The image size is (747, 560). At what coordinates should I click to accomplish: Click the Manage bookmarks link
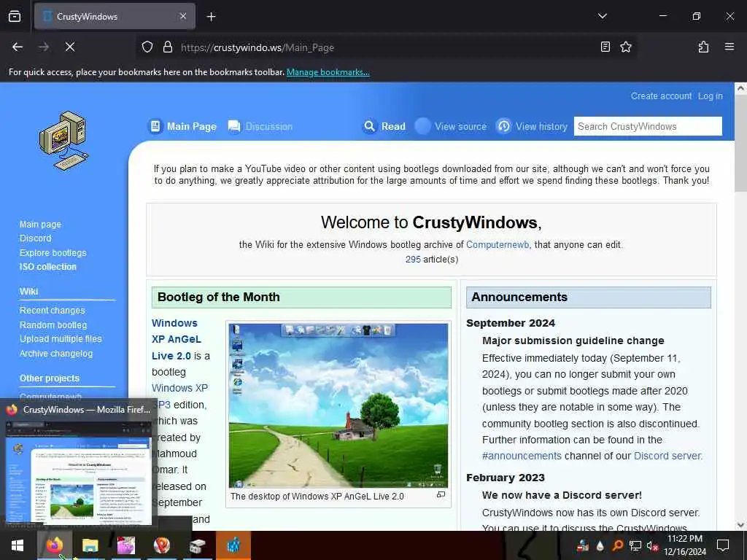tap(328, 72)
